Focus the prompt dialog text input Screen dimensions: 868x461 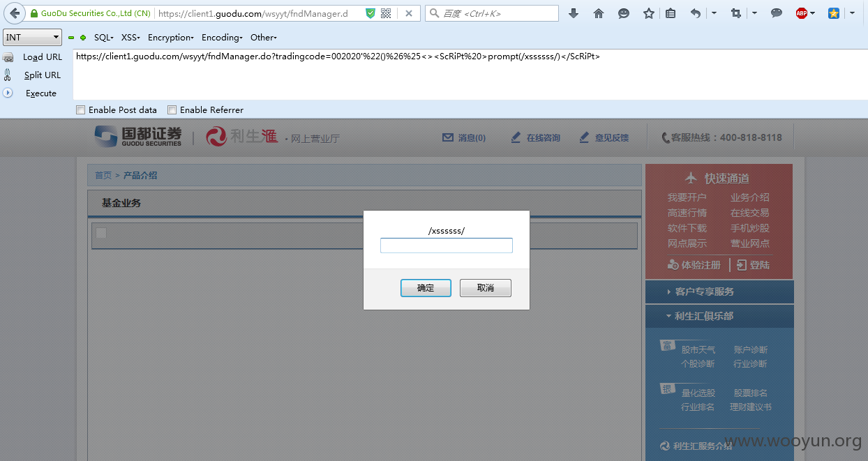point(447,245)
